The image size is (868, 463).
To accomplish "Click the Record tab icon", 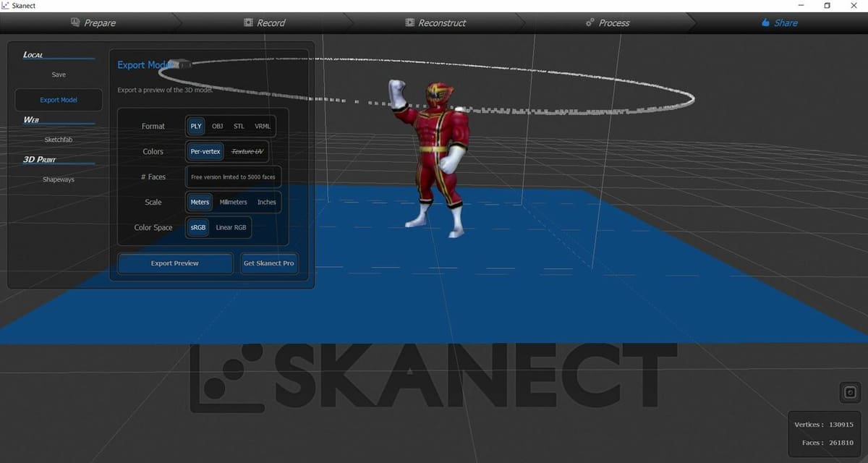I will click(x=249, y=22).
